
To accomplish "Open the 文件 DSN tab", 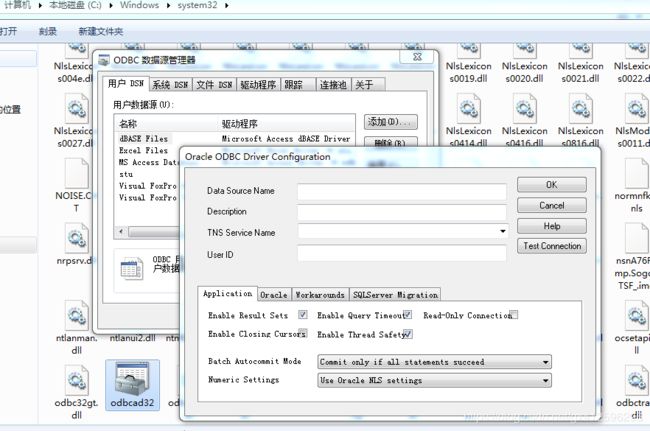I will [x=214, y=85].
